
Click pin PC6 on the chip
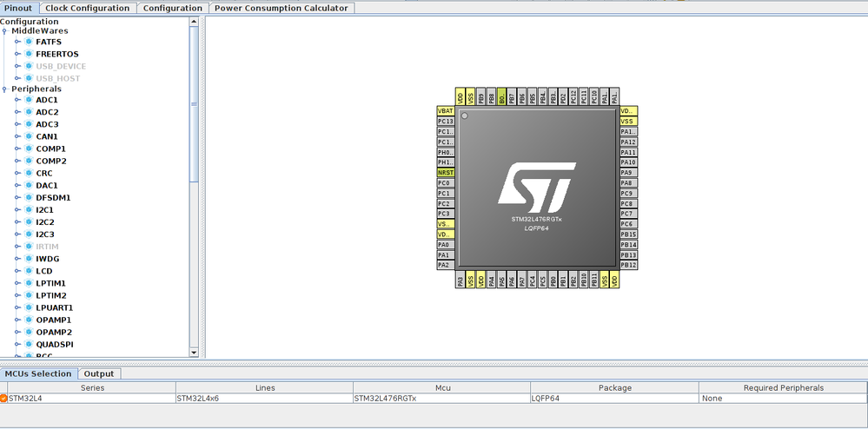pos(628,224)
